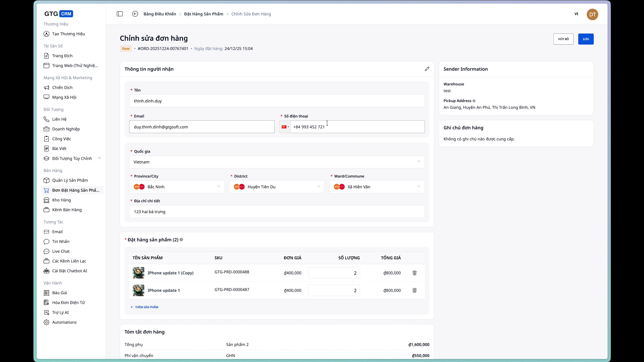Delete IPhone update 1 (Copy) row
This screenshot has width=644, height=362.
coord(414,273)
